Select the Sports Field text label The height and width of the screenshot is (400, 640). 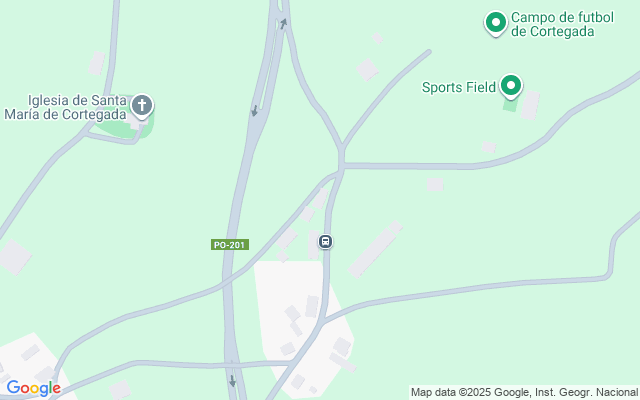[x=458, y=87]
